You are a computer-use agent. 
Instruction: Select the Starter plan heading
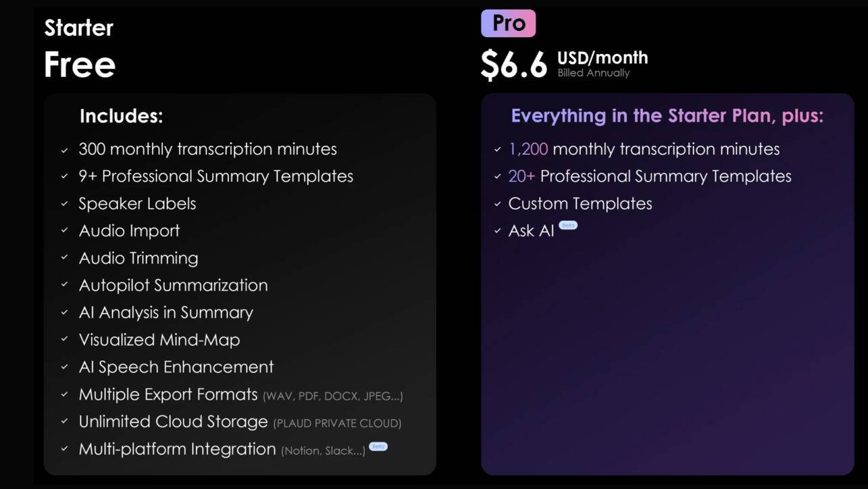point(79,28)
